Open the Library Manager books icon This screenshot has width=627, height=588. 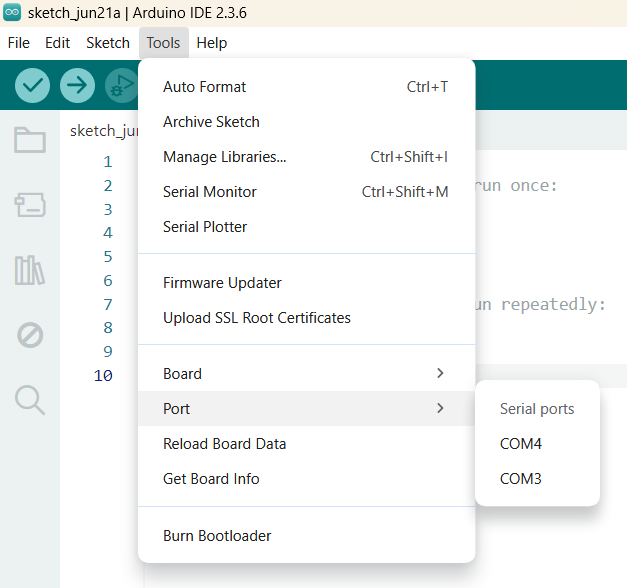tap(30, 270)
